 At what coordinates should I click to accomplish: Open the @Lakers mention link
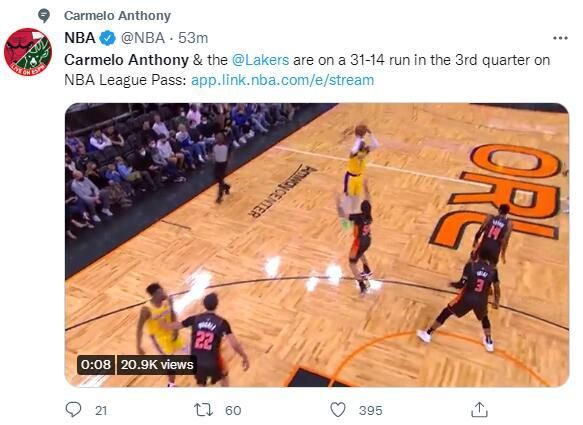260,60
